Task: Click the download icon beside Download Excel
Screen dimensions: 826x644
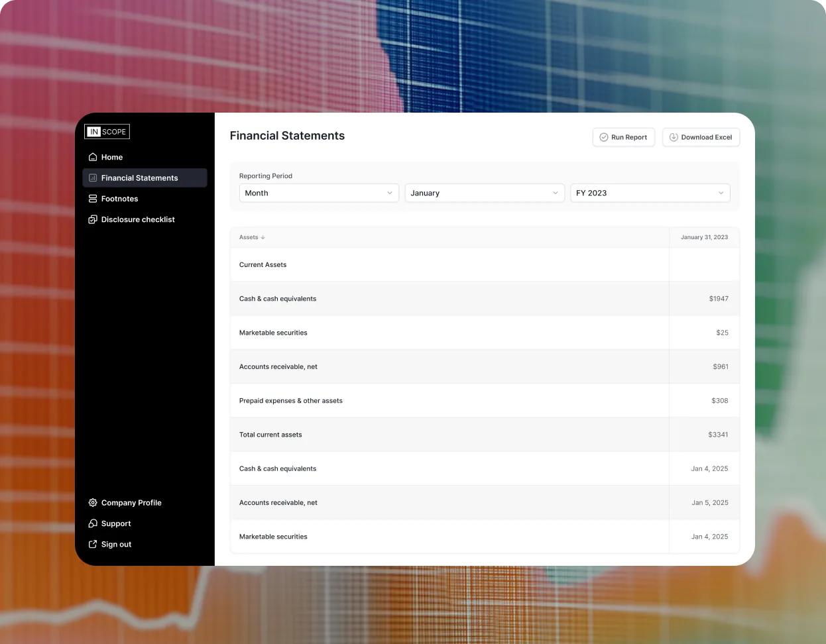Action: (674, 137)
